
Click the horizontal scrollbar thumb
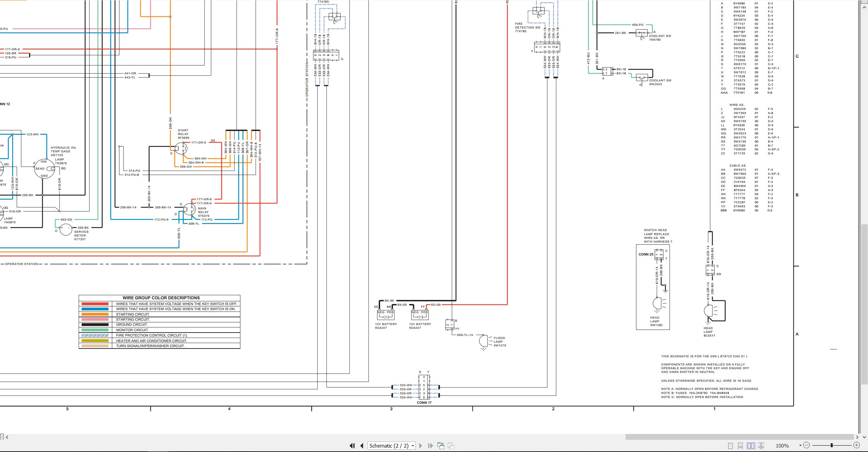739,437
